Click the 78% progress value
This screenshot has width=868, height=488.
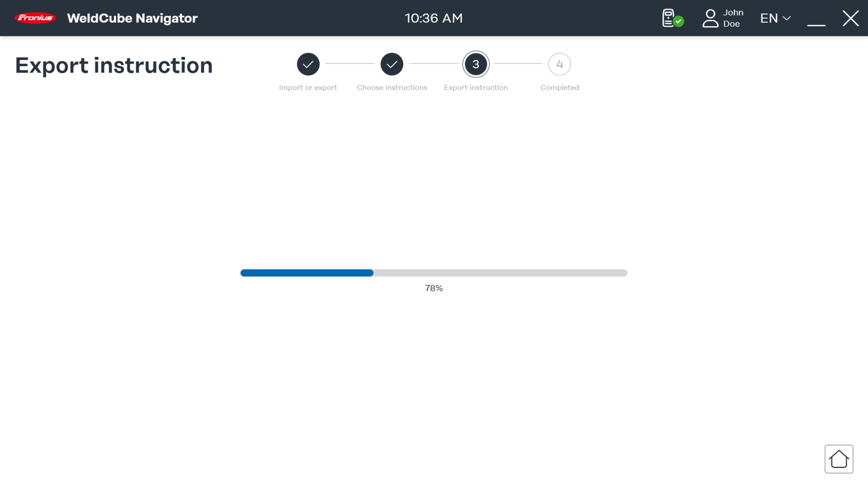click(434, 288)
